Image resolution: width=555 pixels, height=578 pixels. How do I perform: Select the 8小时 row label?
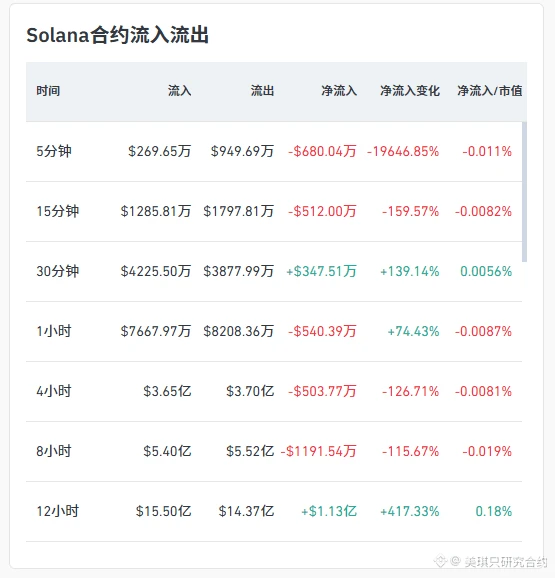54,451
